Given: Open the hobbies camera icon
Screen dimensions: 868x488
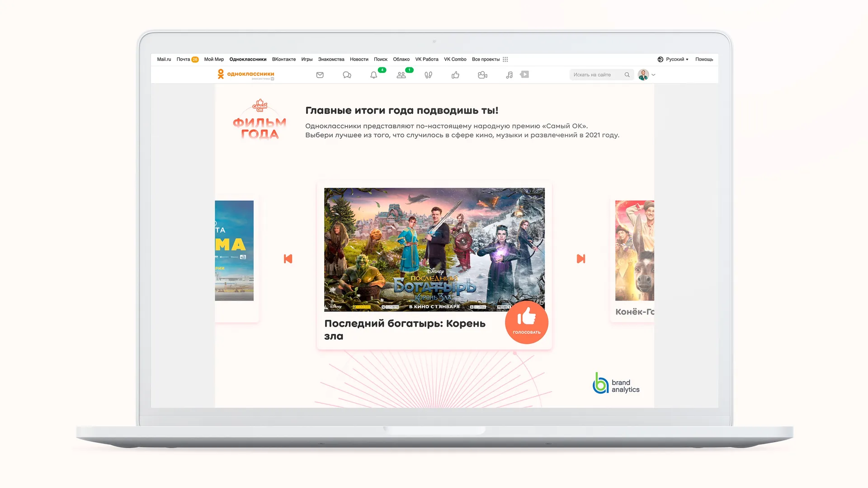Looking at the screenshot, I should 482,75.
